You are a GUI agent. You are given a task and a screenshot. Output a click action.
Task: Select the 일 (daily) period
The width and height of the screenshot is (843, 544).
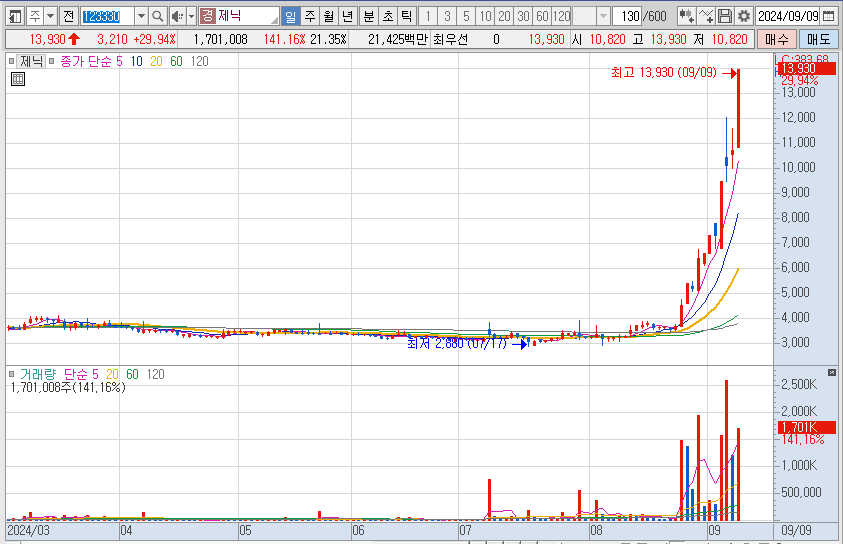point(290,16)
